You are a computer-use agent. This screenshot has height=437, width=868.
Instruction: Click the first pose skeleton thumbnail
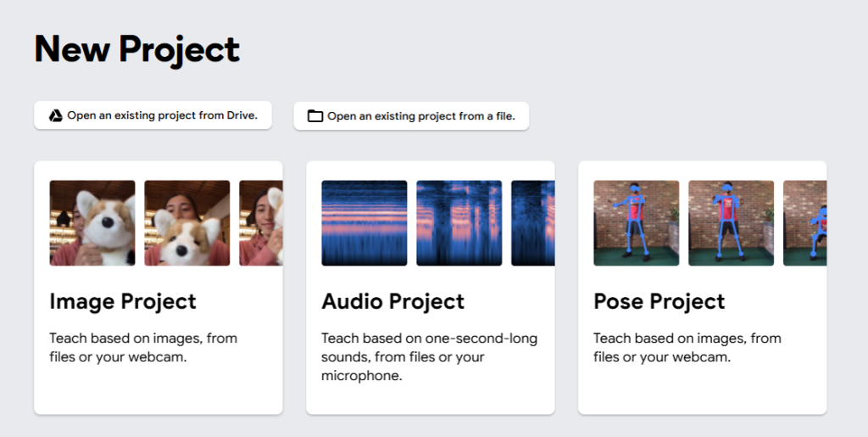[637, 223]
